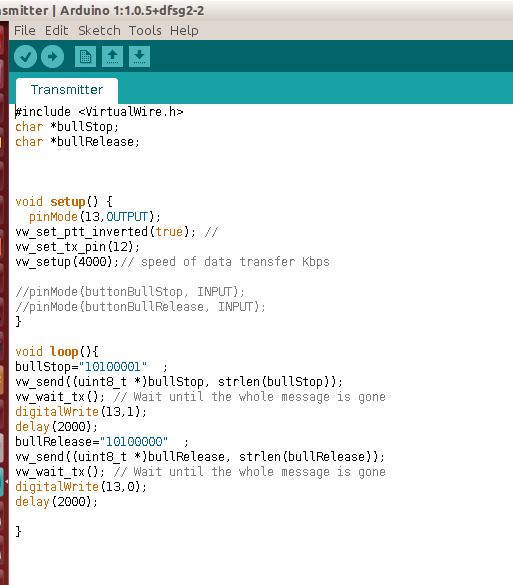Create a new sketch with the New icon
Image resolution: width=513 pixels, height=585 pixels.
pyautogui.click(x=85, y=57)
